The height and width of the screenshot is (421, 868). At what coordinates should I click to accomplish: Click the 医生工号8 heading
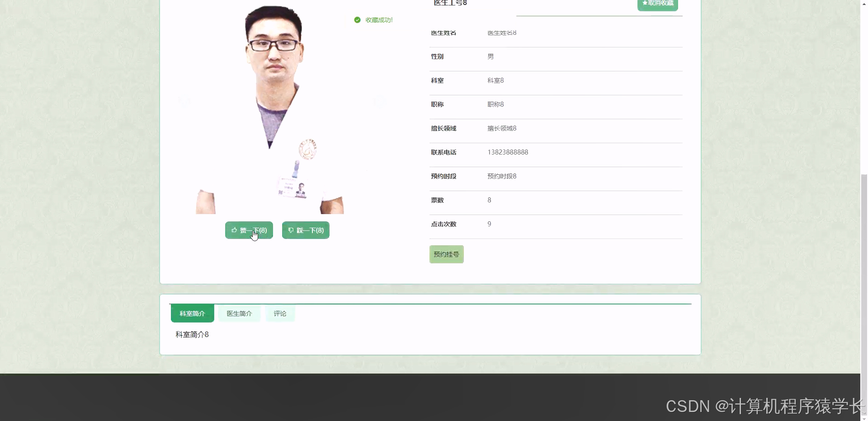449,3
